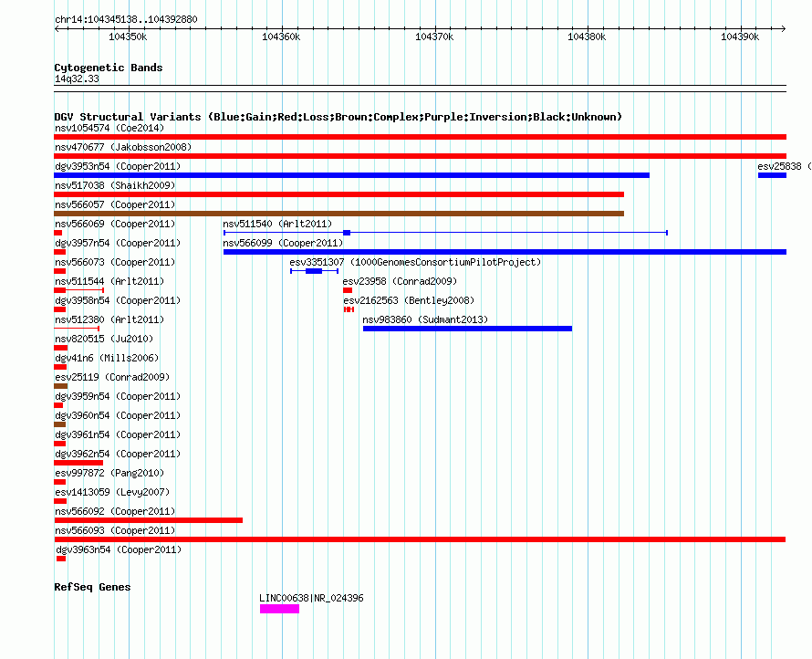The height and width of the screenshot is (659, 812).
Task: Click the nsv566093 (Cooper2011) label
Action: (x=115, y=530)
